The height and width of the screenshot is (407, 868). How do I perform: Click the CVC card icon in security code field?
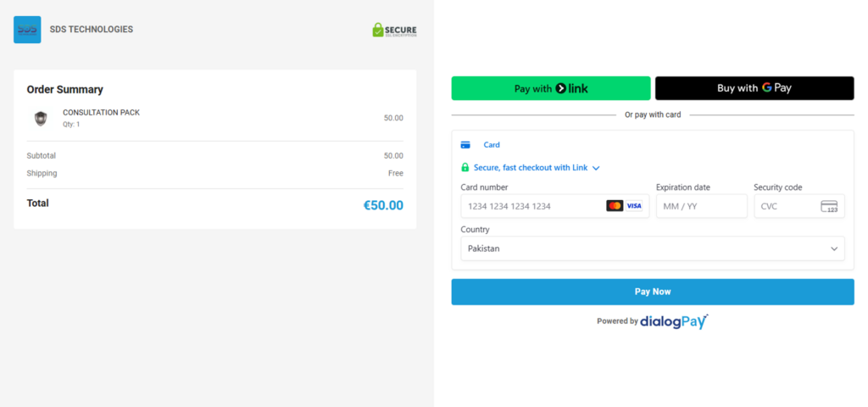(829, 206)
